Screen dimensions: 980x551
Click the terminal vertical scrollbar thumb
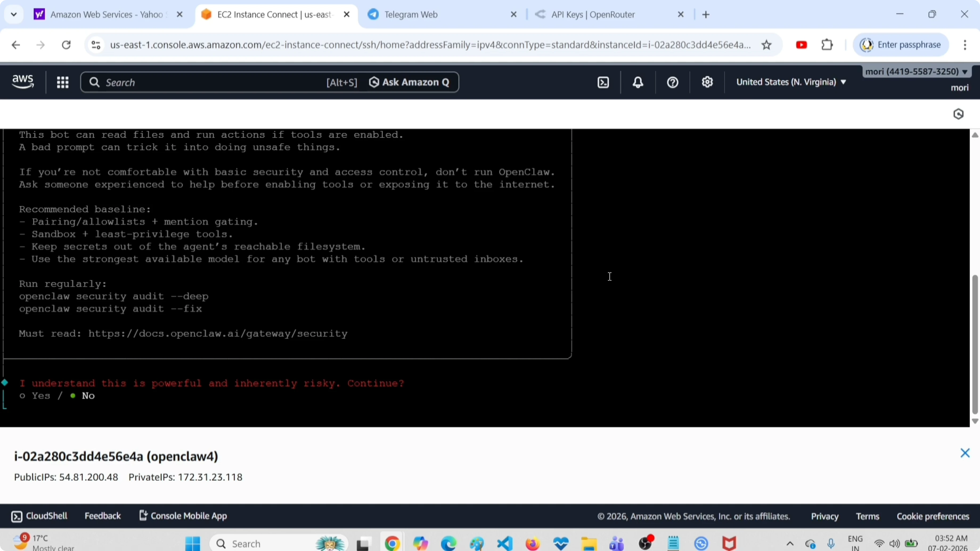click(x=975, y=344)
